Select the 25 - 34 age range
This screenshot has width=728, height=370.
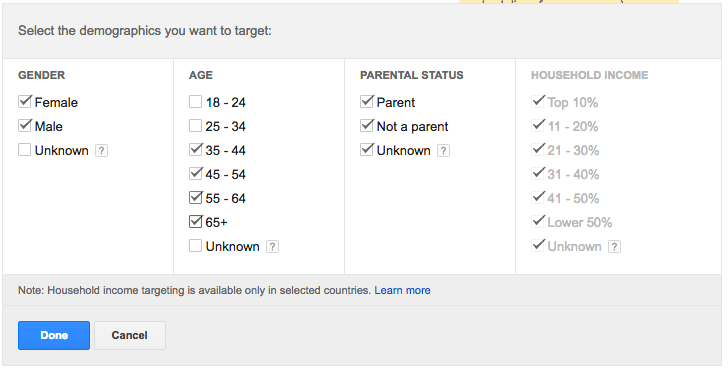[x=195, y=126]
